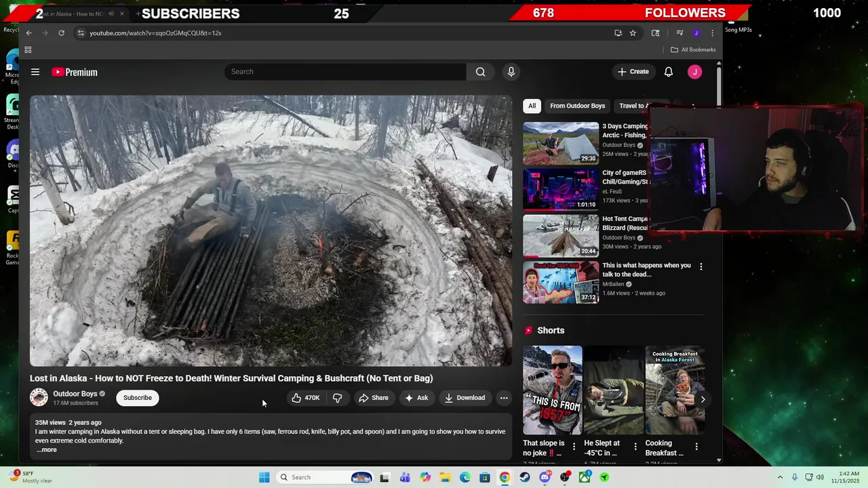Open options for 'He Slept at -45°C' short
This screenshot has height=488, width=868.
[635, 446]
